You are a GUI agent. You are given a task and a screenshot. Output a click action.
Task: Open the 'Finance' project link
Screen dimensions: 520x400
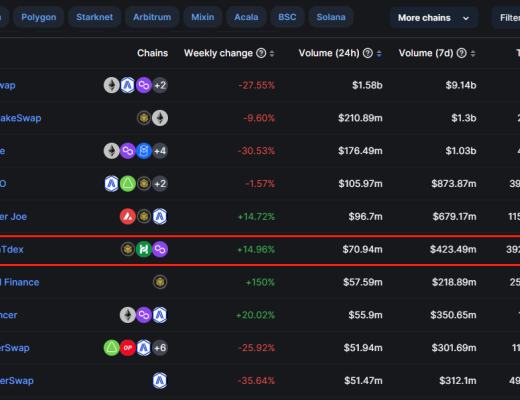coord(20,282)
